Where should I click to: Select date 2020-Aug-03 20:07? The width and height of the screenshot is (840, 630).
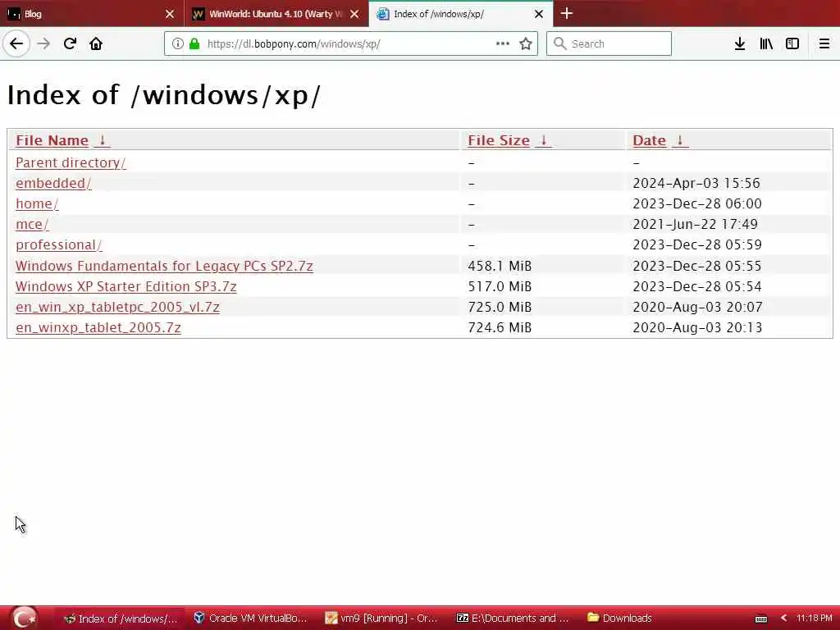[x=697, y=307]
